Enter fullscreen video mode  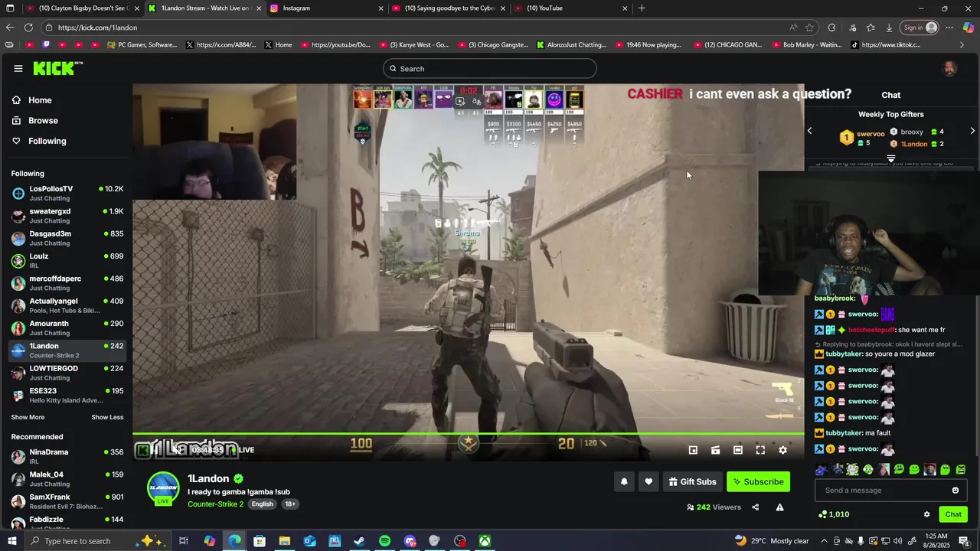760,450
